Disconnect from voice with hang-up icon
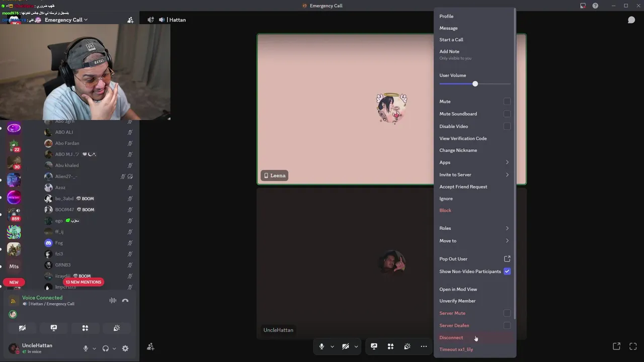This screenshot has width=644, height=362. (125, 301)
